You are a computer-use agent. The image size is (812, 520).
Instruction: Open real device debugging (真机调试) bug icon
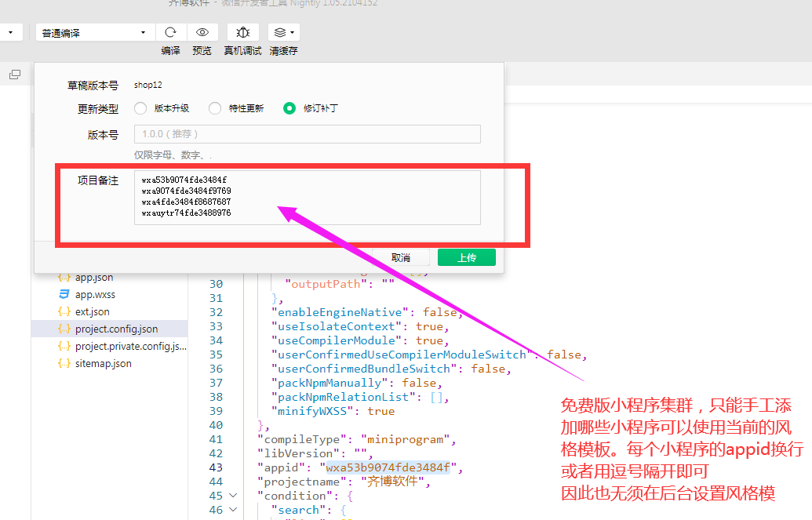point(243,32)
